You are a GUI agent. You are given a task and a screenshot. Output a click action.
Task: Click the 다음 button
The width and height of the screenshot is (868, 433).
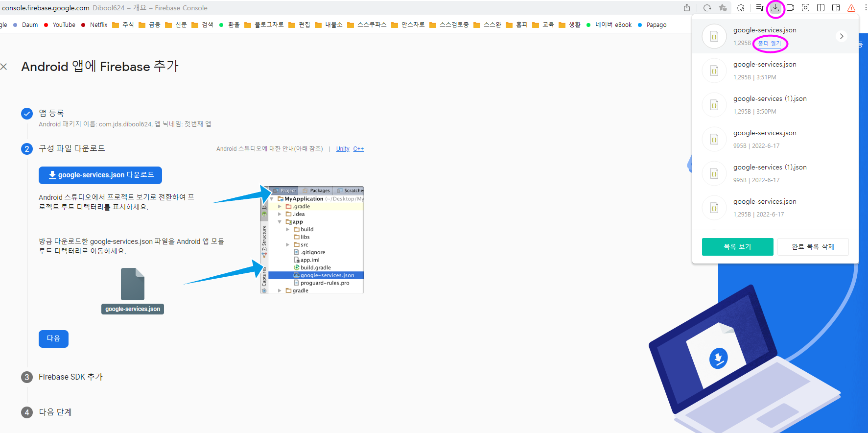point(53,339)
